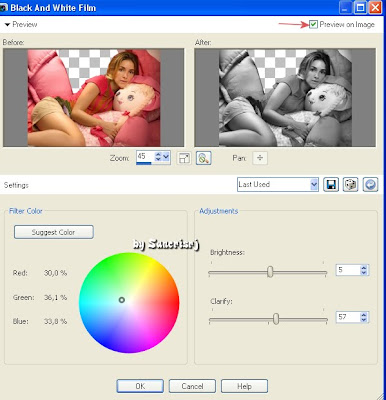Image resolution: width=386 pixels, height=400 pixels.
Task: Click the Zoom value field showing 45
Action: tap(145, 157)
